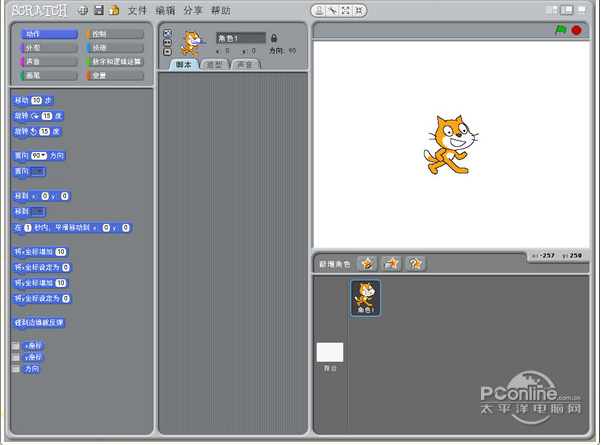
Task: Get a surprise sprite question-mark icon
Action: pyautogui.click(x=415, y=264)
